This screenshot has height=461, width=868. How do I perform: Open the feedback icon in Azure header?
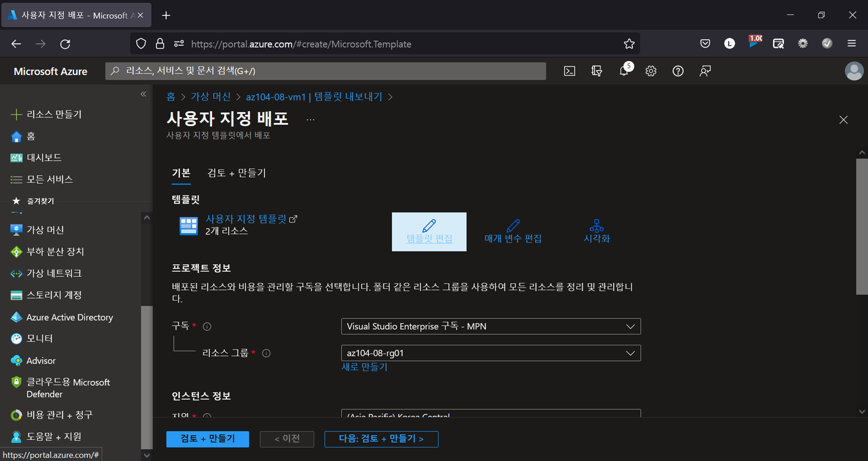click(705, 71)
